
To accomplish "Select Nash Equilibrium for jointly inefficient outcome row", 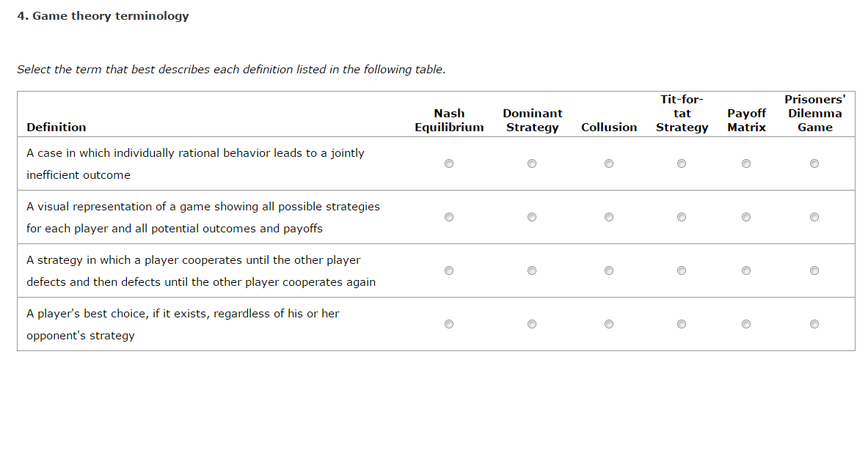I will [x=449, y=163].
